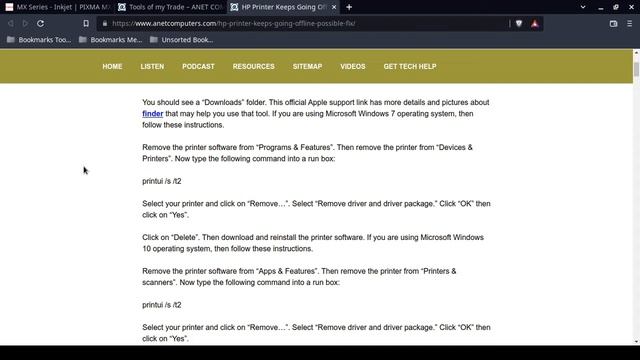Image resolution: width=640 pixels, height=360 pixels.
Task: Restore down the browser window
Action: pyautogui.click(x=616, y=7)
